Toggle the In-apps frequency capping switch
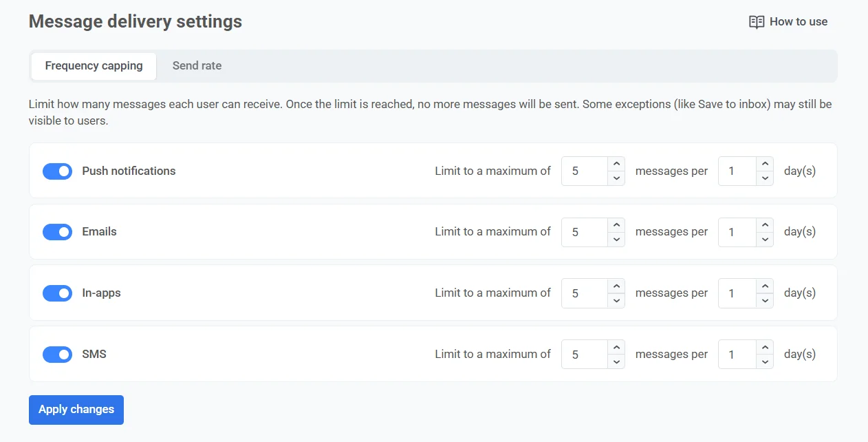This screenshot has height=442, width=868. [x=57, y=293]
